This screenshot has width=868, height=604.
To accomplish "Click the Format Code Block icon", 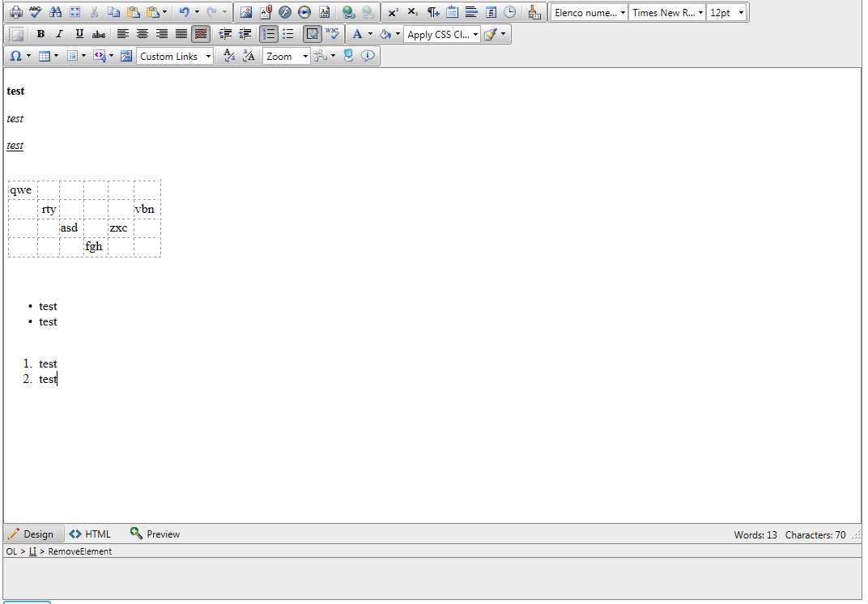I will point(534,11).
